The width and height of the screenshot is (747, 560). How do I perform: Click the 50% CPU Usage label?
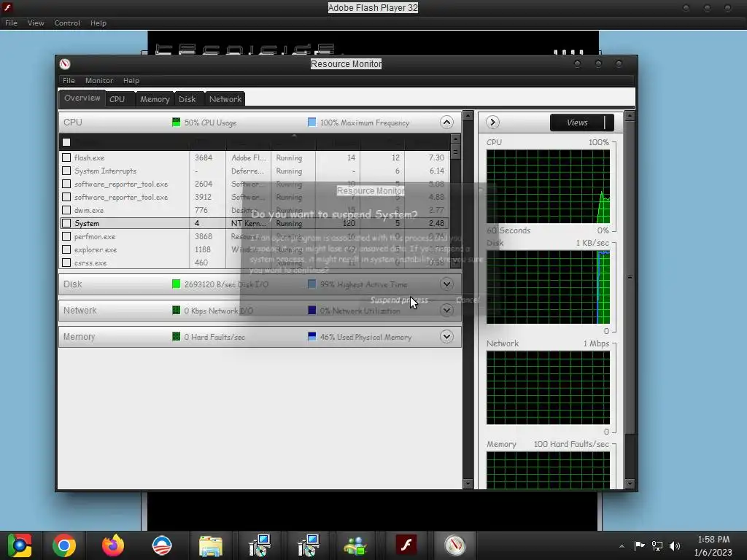click(210, 122)
